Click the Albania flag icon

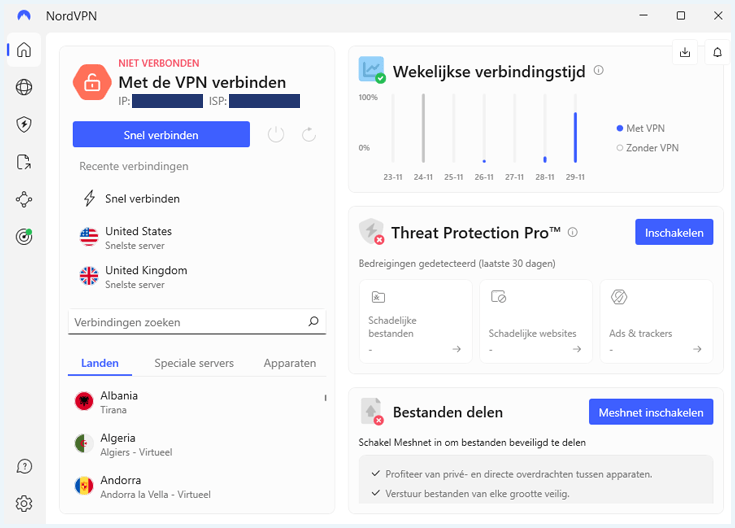pyautogui.click(x=84, y=401)
